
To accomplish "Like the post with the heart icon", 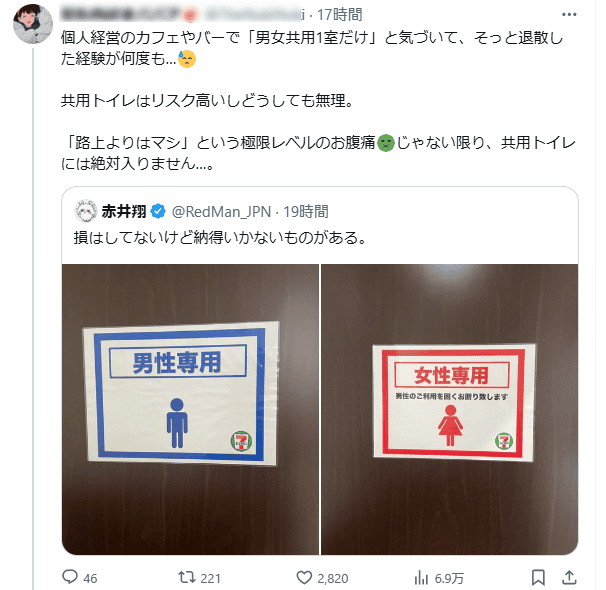I will coord(304,578).
